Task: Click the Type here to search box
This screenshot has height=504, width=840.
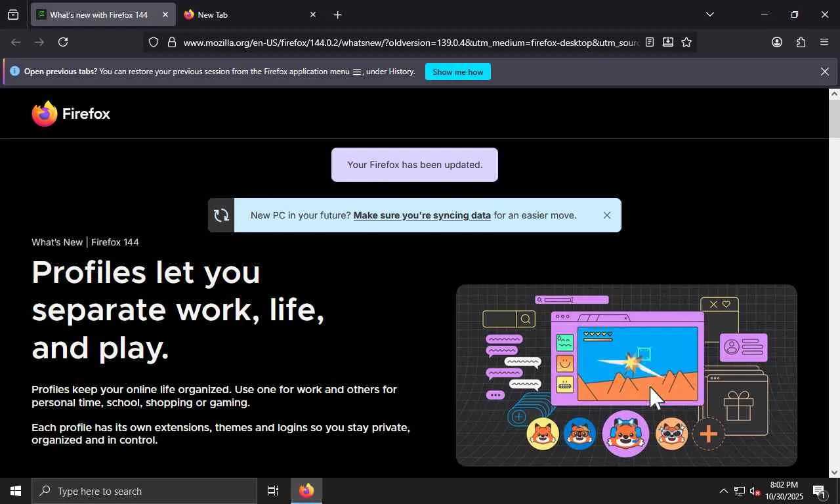Action: pyautogui.click(x=144, y=491)
